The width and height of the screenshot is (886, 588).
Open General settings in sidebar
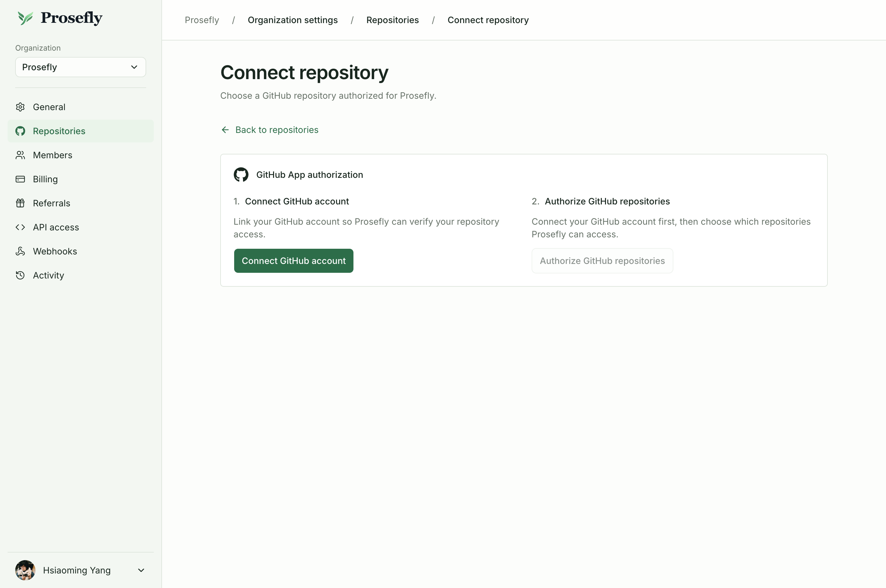click(81, 107)
